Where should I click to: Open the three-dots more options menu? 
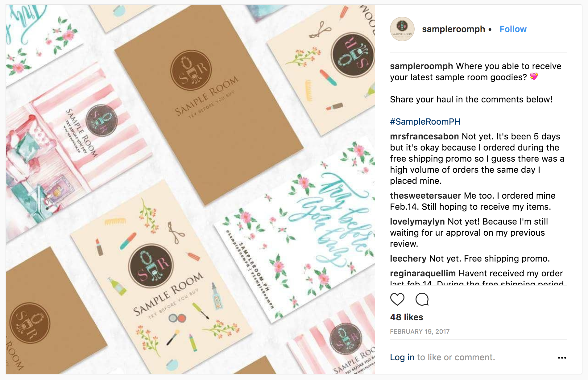click(562, 358)
